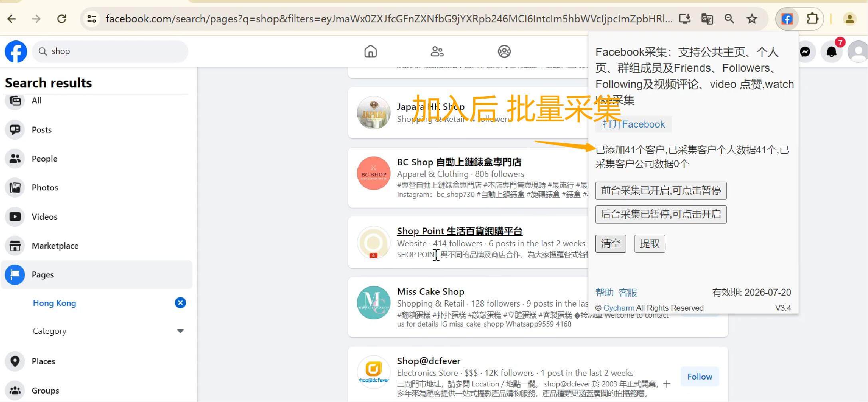Select the Places search filter
This screenshot has height=402, width=868.
(x=97, y=361)
